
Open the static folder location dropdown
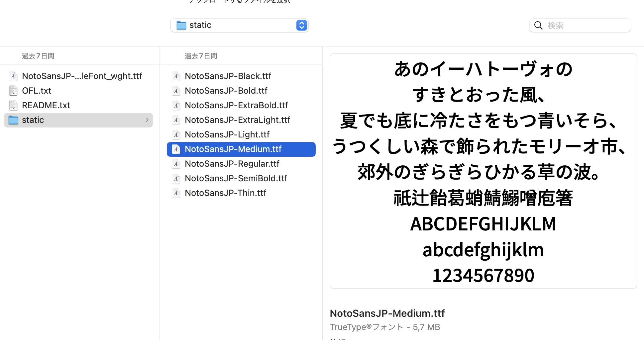(x=239, y=25)
